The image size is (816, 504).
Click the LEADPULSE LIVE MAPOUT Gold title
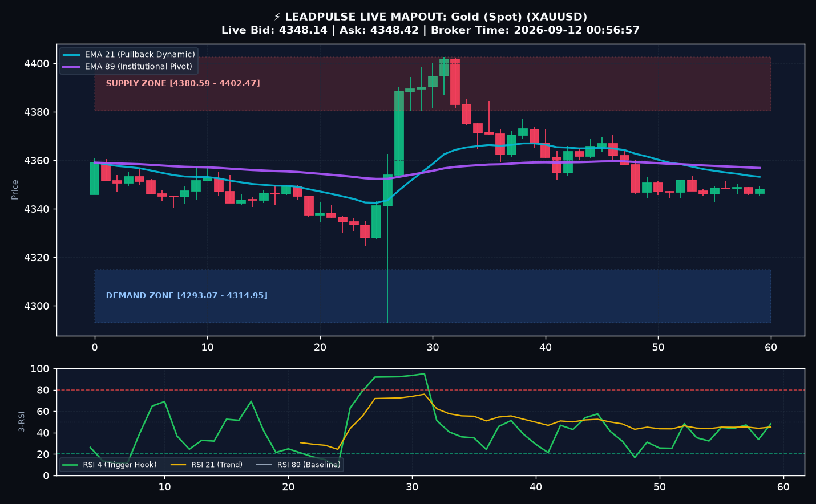coord(431,17)
